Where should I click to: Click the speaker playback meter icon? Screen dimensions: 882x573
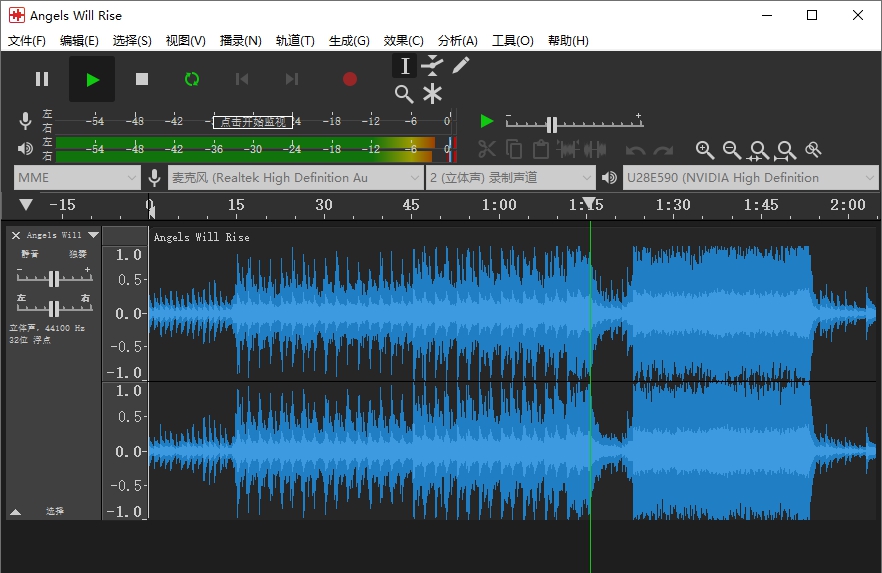click(25, 148)
